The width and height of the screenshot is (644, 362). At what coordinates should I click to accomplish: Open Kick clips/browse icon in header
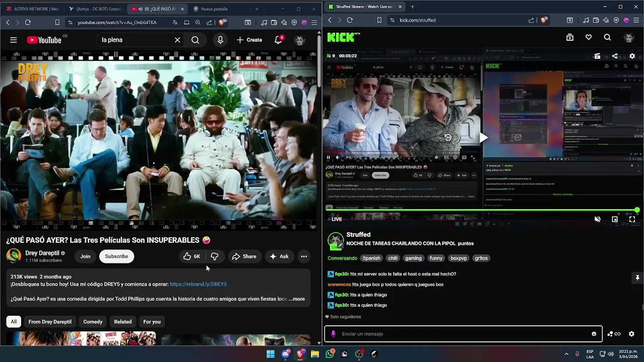570,37
